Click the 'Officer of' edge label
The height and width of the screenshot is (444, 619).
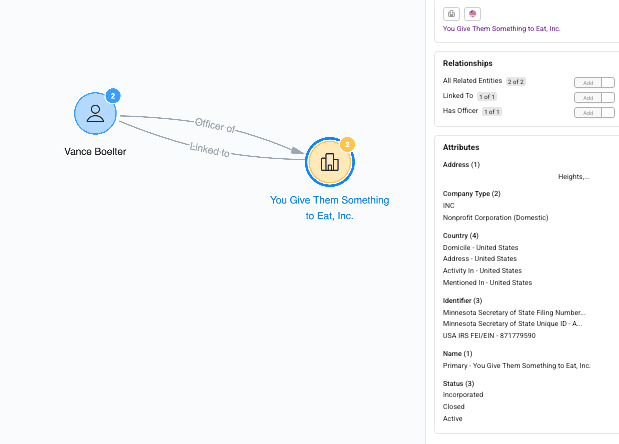tap(215, 127)
